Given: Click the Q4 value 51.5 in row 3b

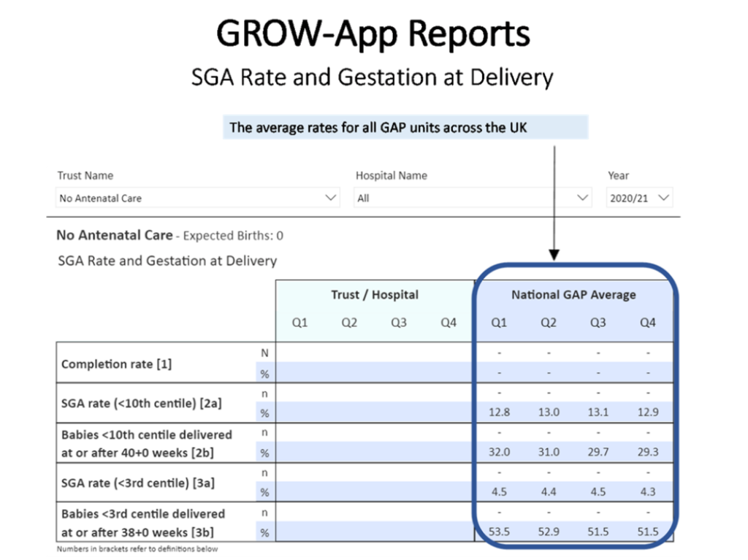Looking at the screenshot, I should click(648, 532).
